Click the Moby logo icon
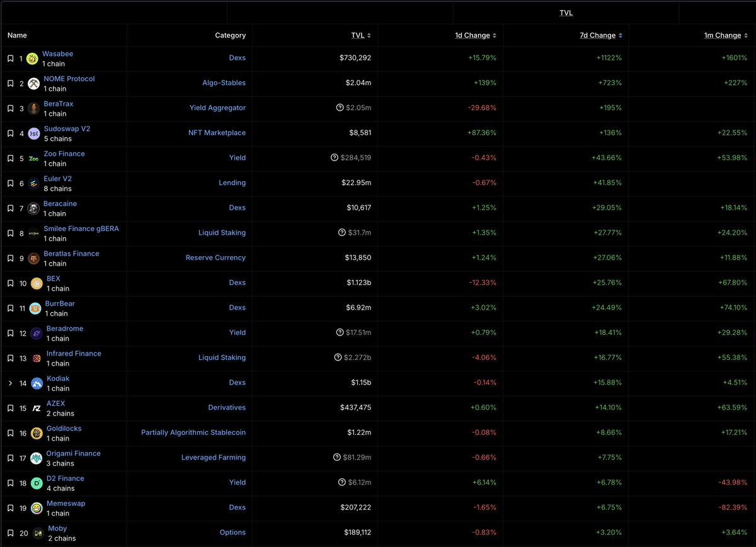This screenshot has width=756, height=547. coord(38,533)
